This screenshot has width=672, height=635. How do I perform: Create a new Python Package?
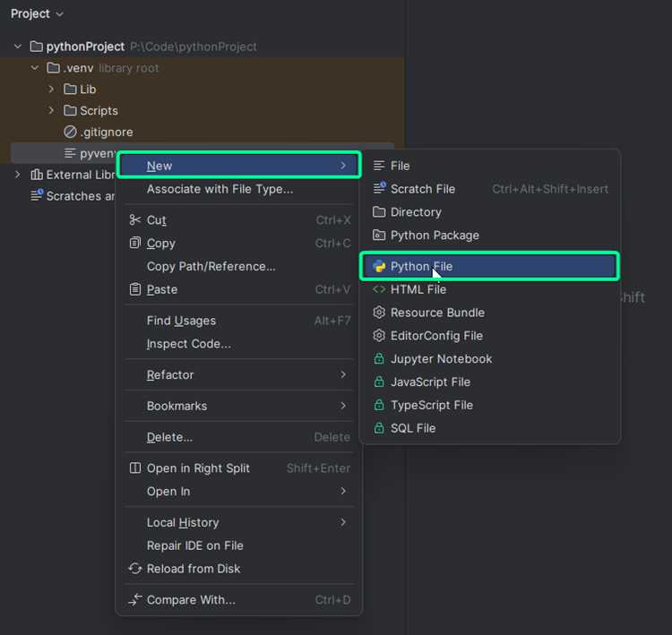[x=490, y=236]
